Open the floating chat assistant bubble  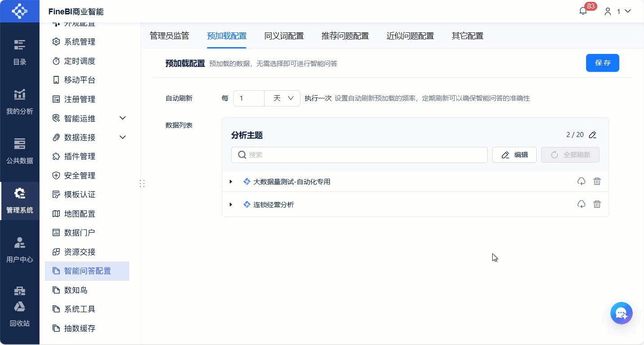(621, 313)
